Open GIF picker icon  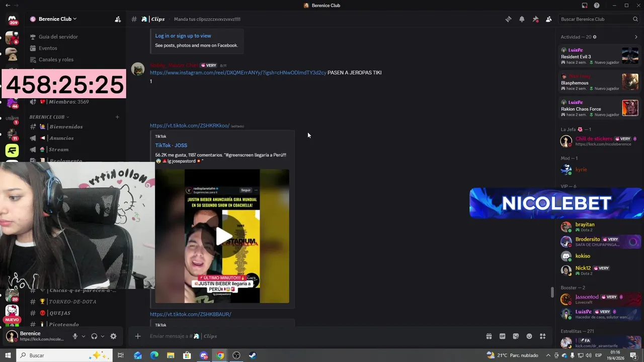tap(502, 336)
